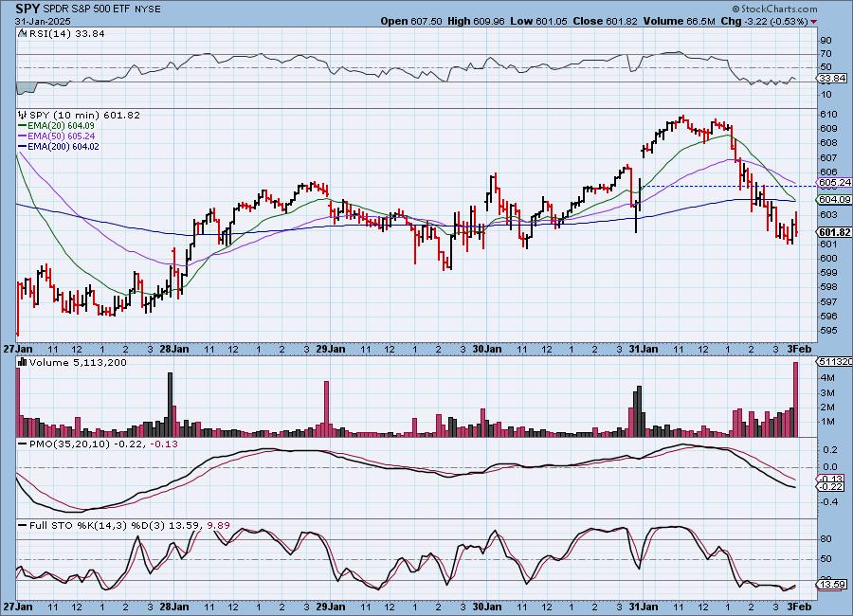Click the NYSE exchange label
This screenshot has height=616, width=853.
(x=148, y=9)
